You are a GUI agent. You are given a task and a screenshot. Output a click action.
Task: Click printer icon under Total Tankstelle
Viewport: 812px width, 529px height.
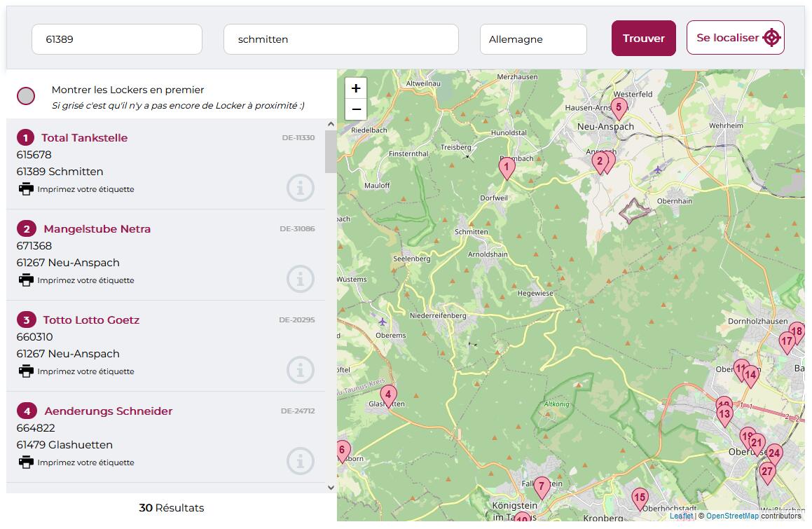(26, 189)
